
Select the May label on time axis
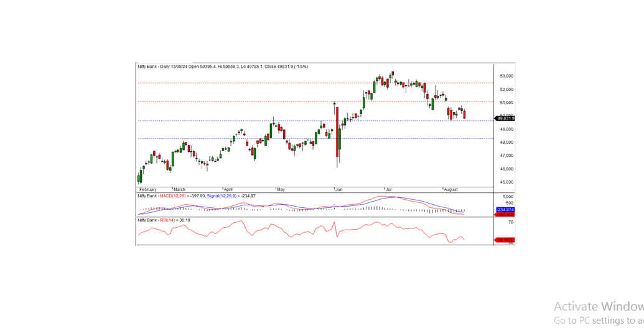coord(281,190)
